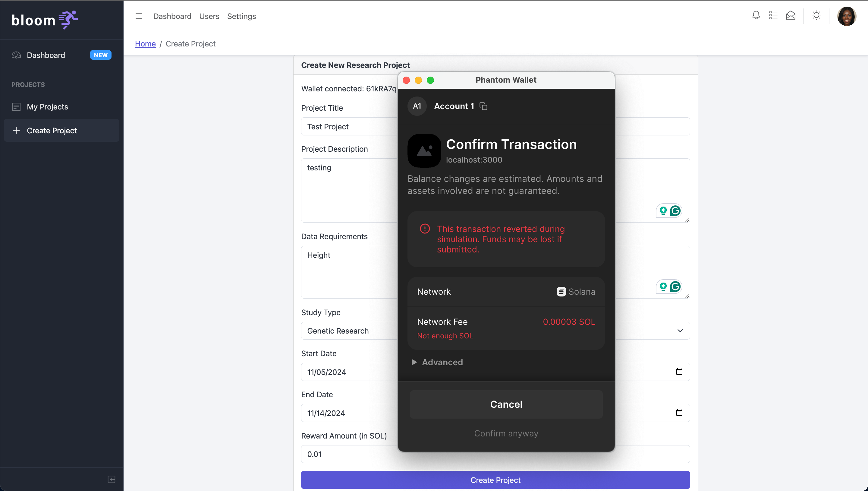Select My Projects in sidebar

[48, 107]
